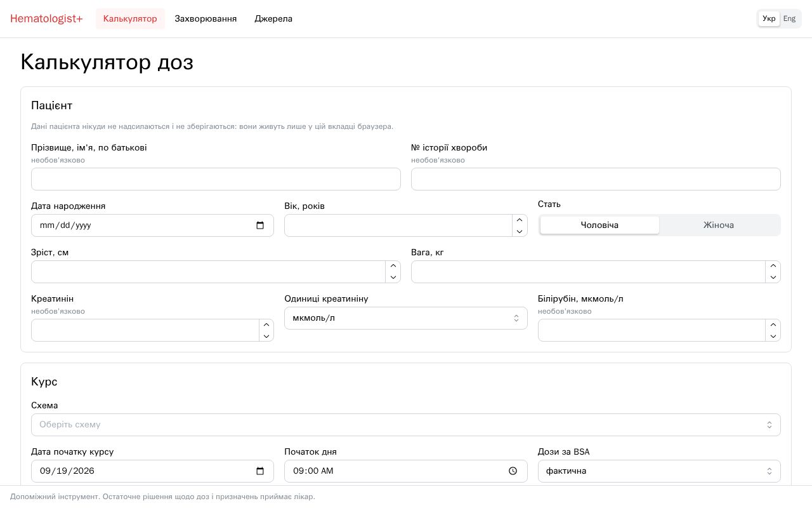This screenshot has height=508, width=812.
Task: Open the course start date calendar icon
Action: 260,471
